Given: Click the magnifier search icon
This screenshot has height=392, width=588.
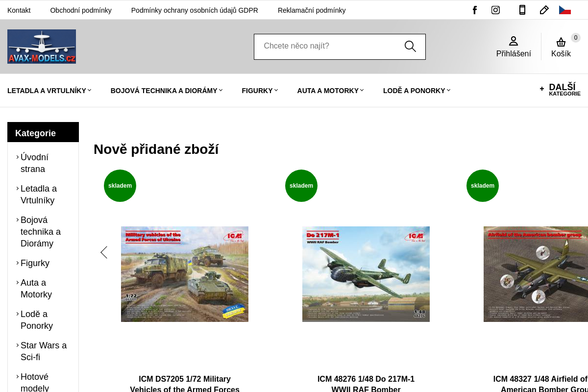Looking at the screenshot, I should pos(410,47).
